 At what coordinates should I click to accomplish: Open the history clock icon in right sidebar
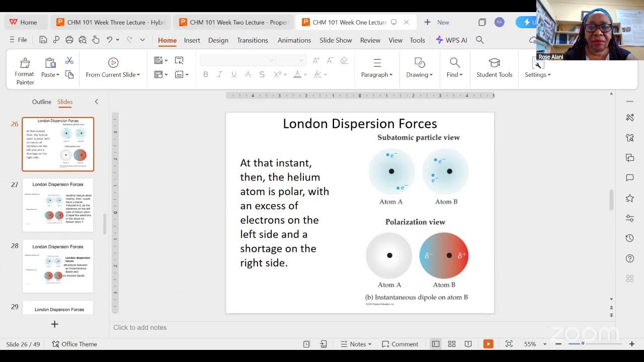(630, 238)
